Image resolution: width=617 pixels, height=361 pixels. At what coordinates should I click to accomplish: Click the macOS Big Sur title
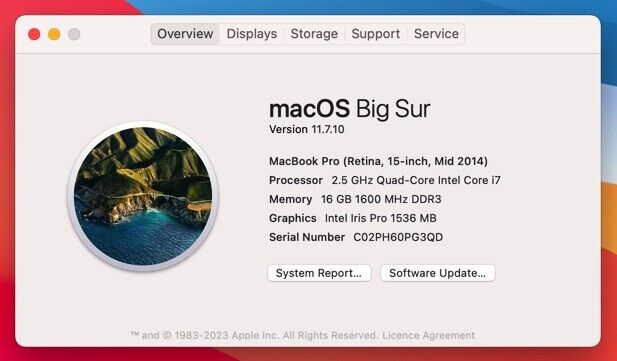349,109
